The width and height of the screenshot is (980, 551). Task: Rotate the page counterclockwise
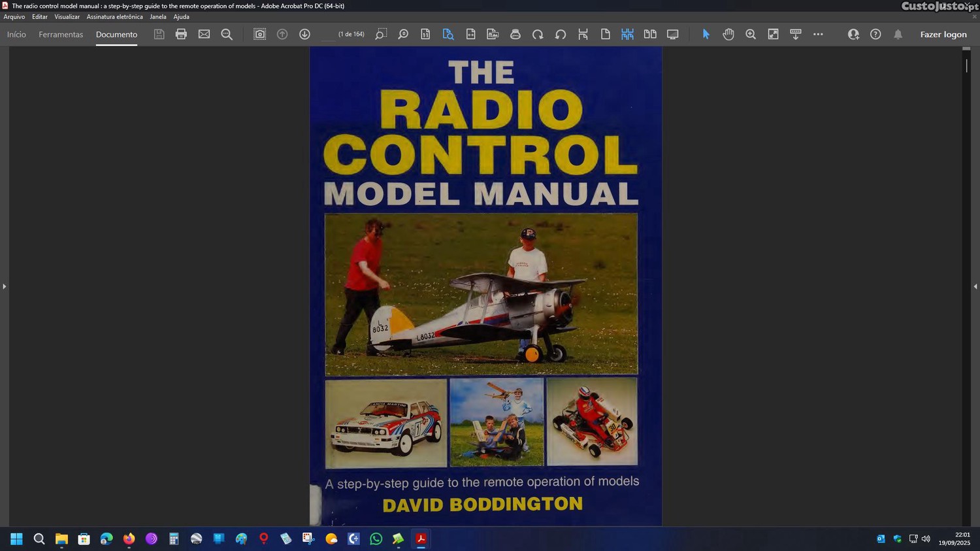tap(560, 34)
